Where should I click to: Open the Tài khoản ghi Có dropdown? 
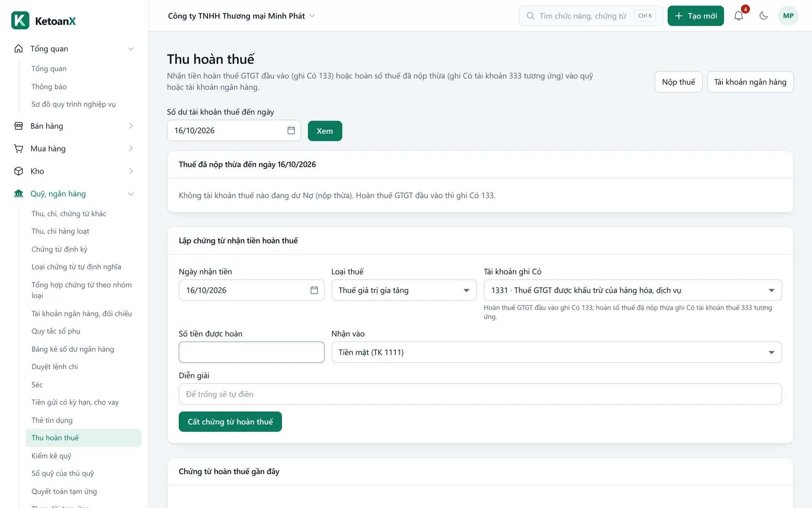[x=633, y=290]
